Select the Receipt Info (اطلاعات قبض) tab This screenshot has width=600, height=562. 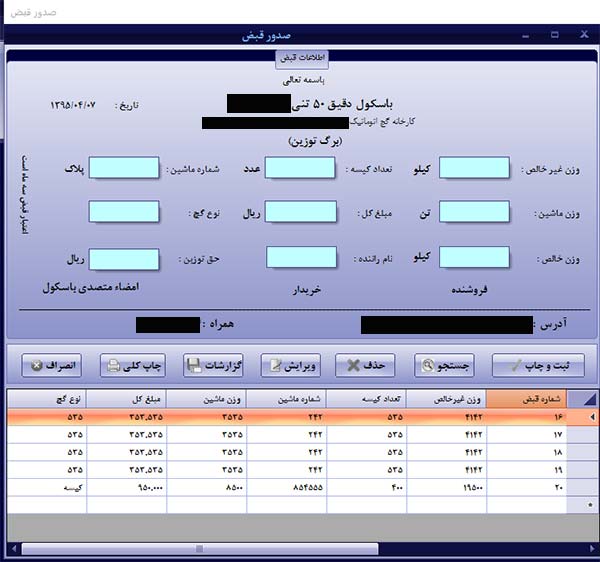(300, 57)
